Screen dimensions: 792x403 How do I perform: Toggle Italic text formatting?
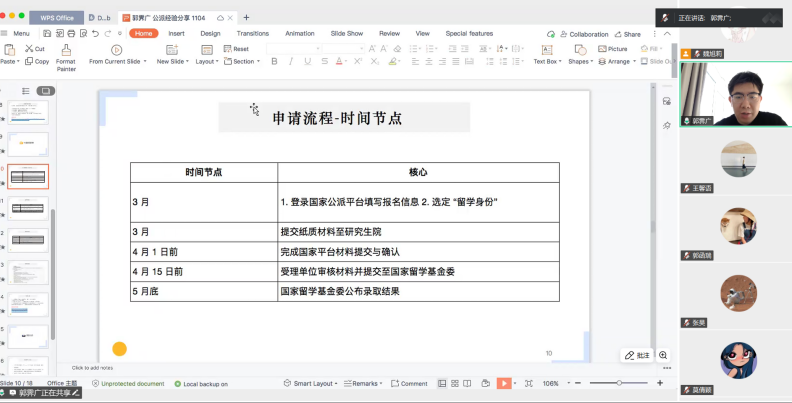(x=289, y=61)
